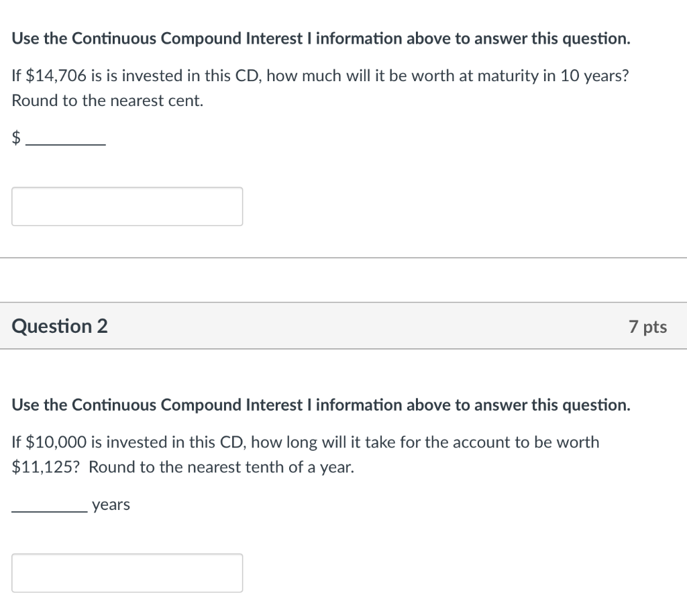
Task: Click the divider line between the questions
Action: click(343, 257)
